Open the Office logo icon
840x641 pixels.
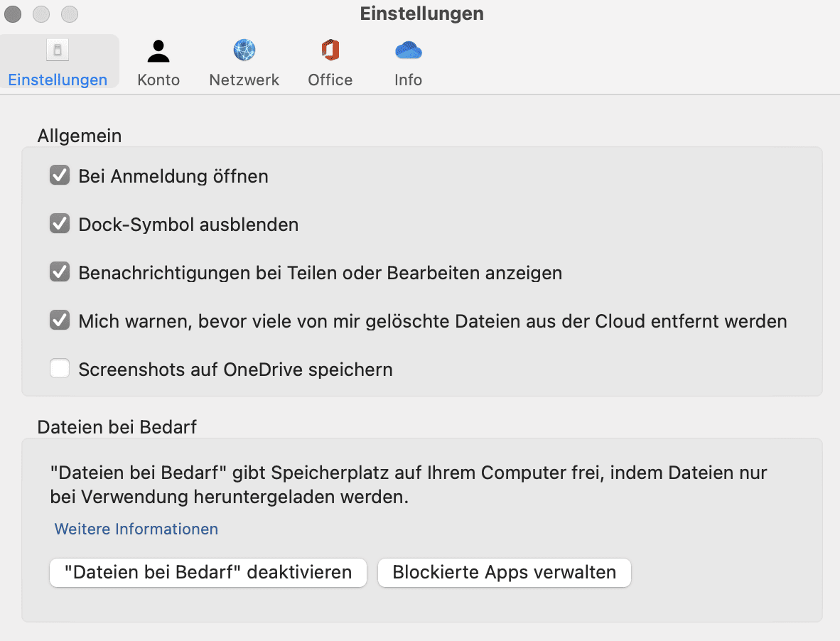tap(330, 50)
